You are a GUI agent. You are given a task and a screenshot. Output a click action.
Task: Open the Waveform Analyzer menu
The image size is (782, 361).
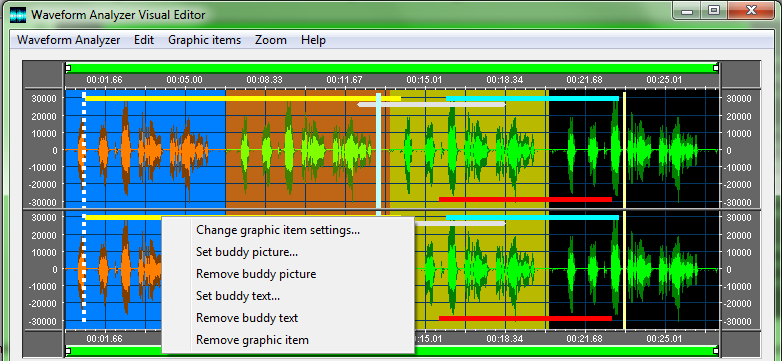[x=68, y=40]
